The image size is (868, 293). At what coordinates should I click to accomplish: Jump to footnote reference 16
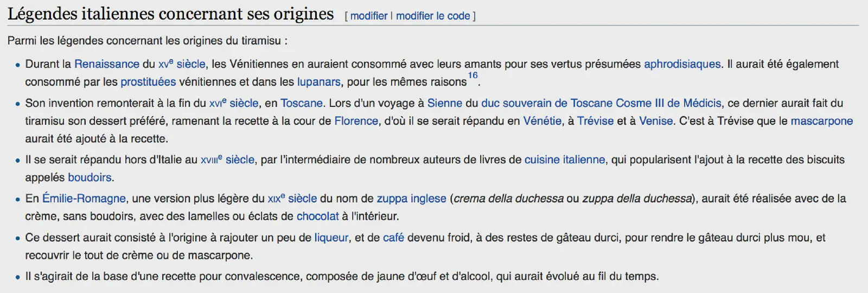[473, 76]
